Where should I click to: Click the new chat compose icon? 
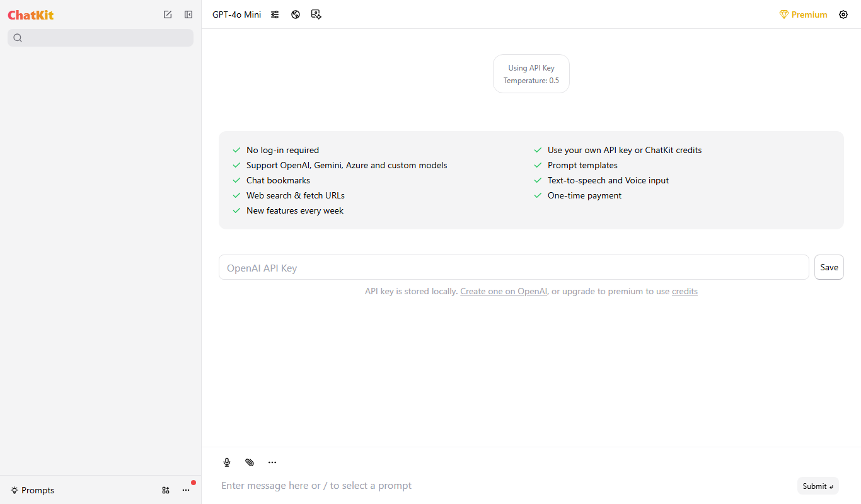point(168,14)
